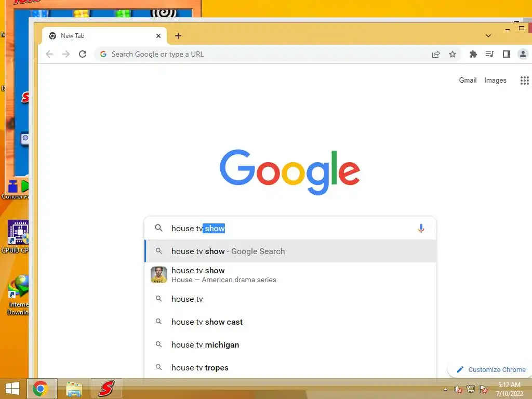Open File Explorer from the taskbar
532x399 pixels.
coord(74,389)
